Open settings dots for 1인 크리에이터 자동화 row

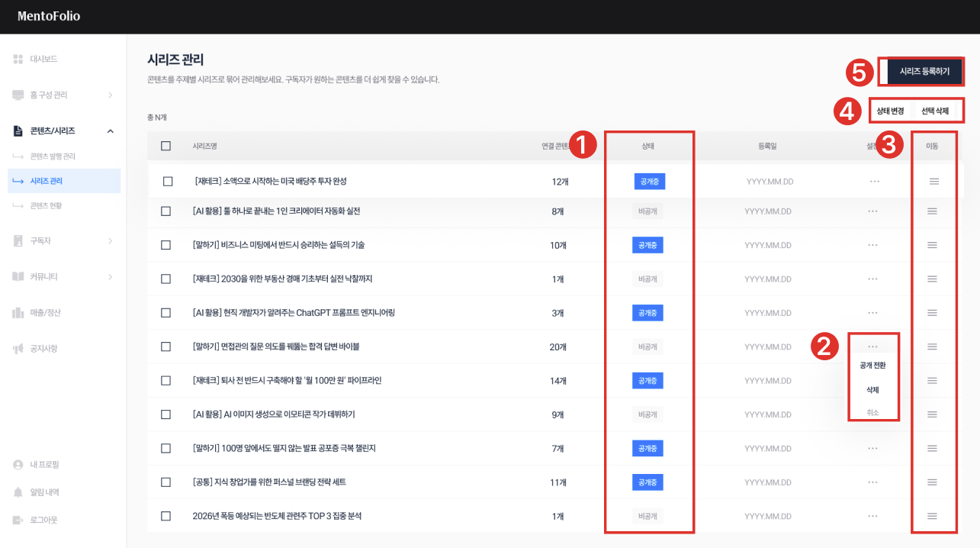(x=873, y=211)
